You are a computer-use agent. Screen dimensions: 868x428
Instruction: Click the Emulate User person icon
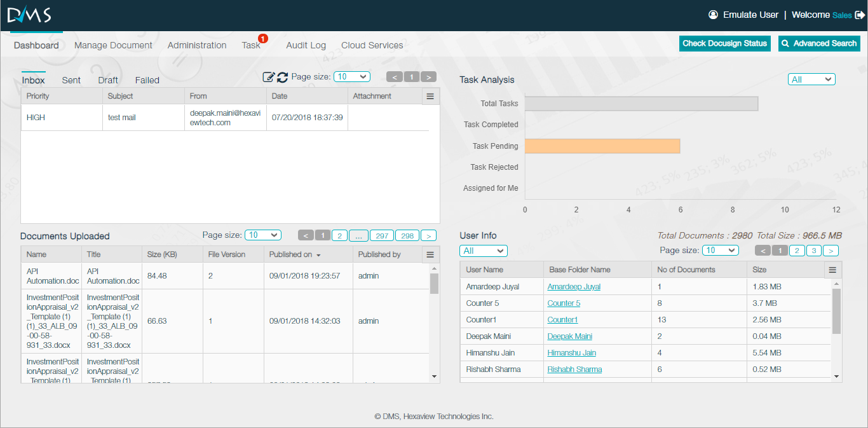713,15
